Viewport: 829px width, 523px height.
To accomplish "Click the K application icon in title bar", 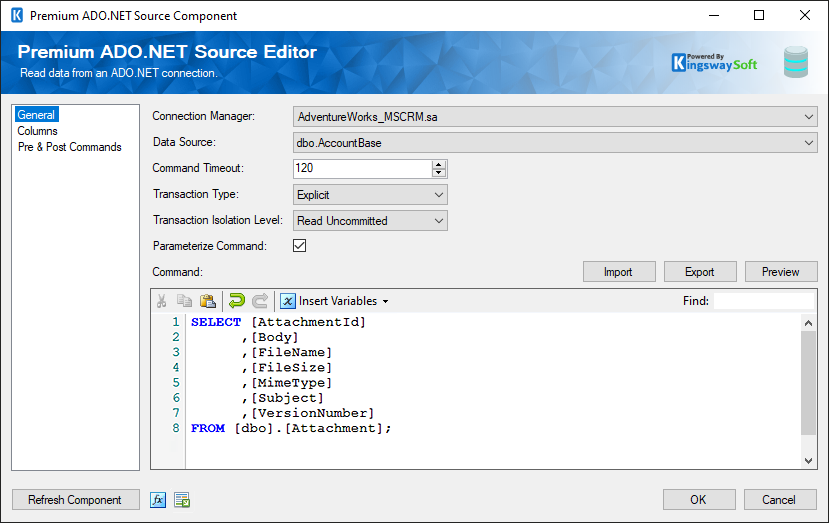I will click(17, 15).
